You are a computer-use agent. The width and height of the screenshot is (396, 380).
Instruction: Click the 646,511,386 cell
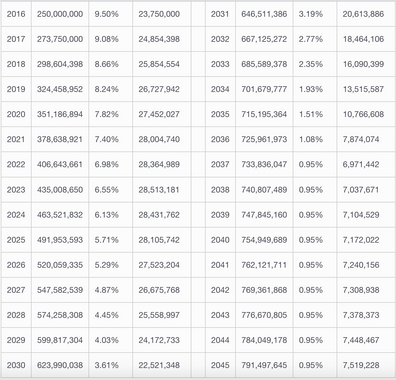pyautogui.click(x=264, y=14)
